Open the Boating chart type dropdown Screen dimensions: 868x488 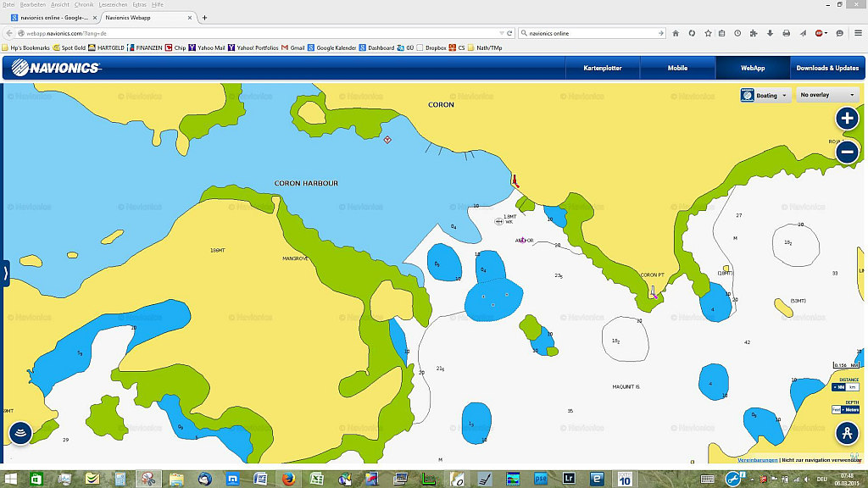tap(765, 96)
